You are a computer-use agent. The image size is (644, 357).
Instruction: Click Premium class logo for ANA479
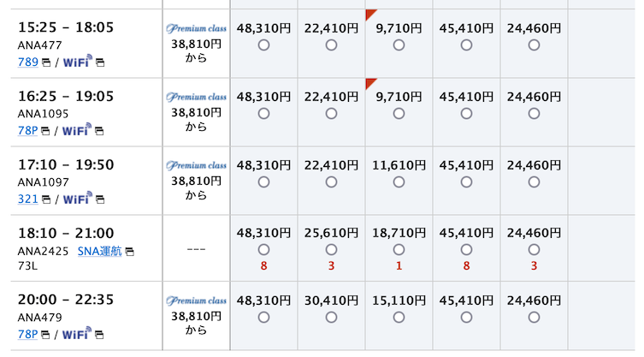(x=197, y=300)
